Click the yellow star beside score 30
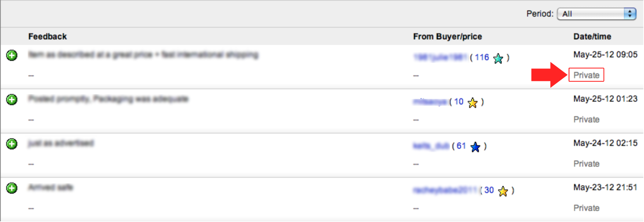The width and height of the screenshot is (644, 222). [503, 191]
